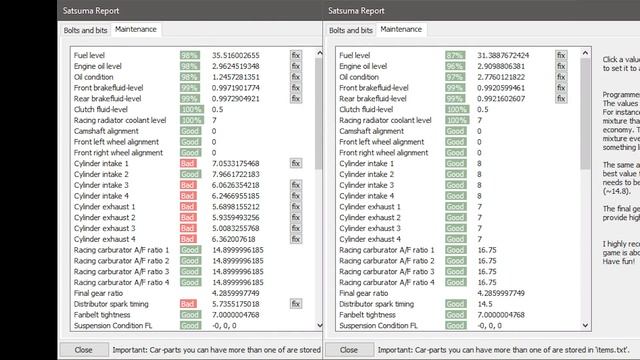Click Cylinder exhaust 3 value 5.0083255768

coord(236,228)
